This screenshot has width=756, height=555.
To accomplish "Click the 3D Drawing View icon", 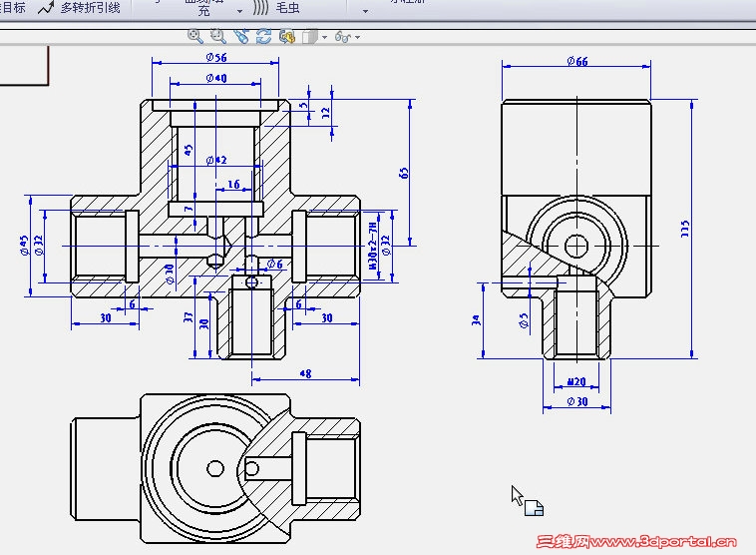I will pos(287,37).
